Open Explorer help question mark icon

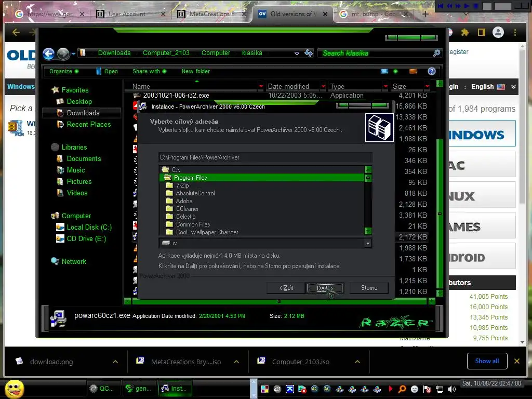pos(432,71)
